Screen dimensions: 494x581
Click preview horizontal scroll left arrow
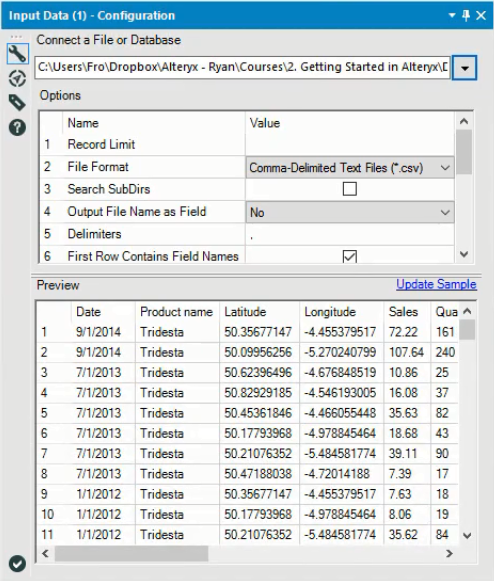tap(45, 554)
